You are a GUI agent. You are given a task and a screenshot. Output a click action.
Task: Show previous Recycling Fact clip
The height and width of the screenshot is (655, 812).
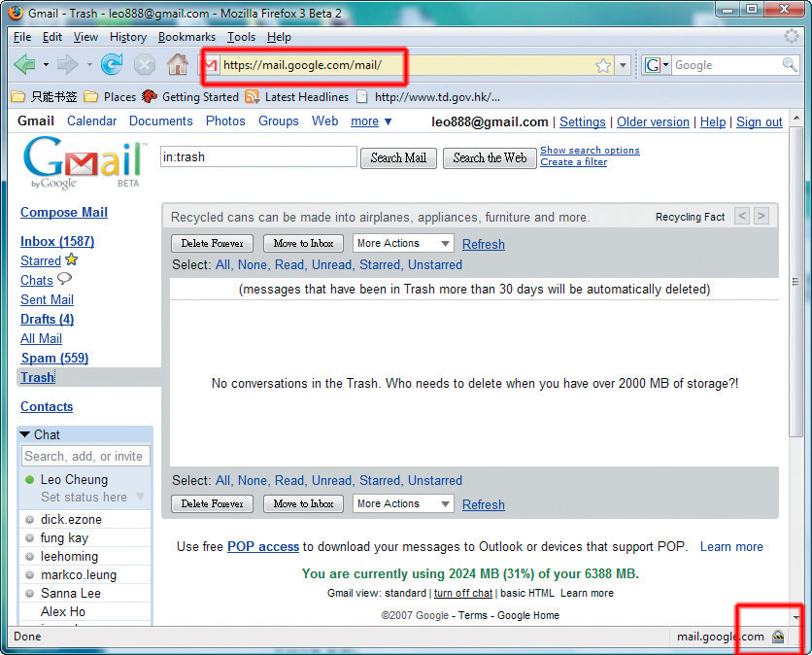click(x=741, y=216)
